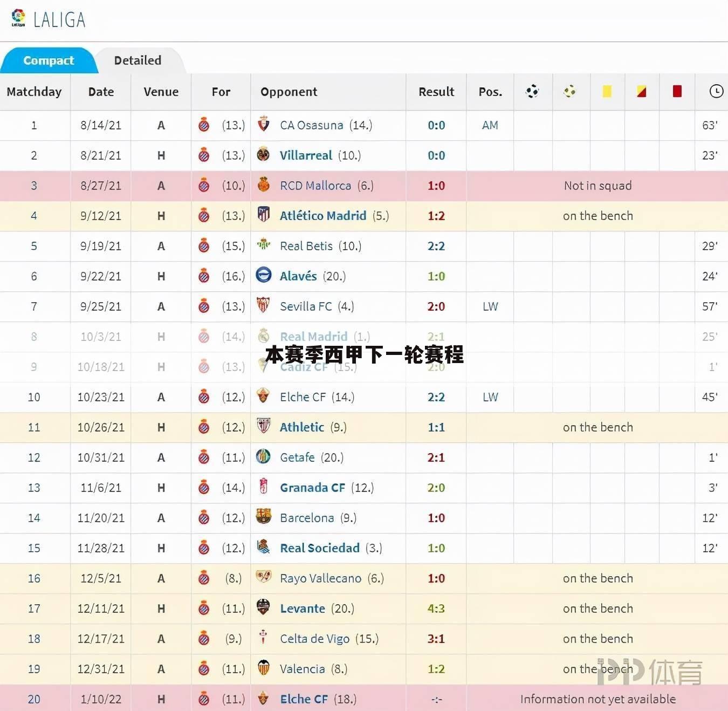Click the Celta de Vigo club crest
The image size is (728, 711).
(x=263, y=638)
